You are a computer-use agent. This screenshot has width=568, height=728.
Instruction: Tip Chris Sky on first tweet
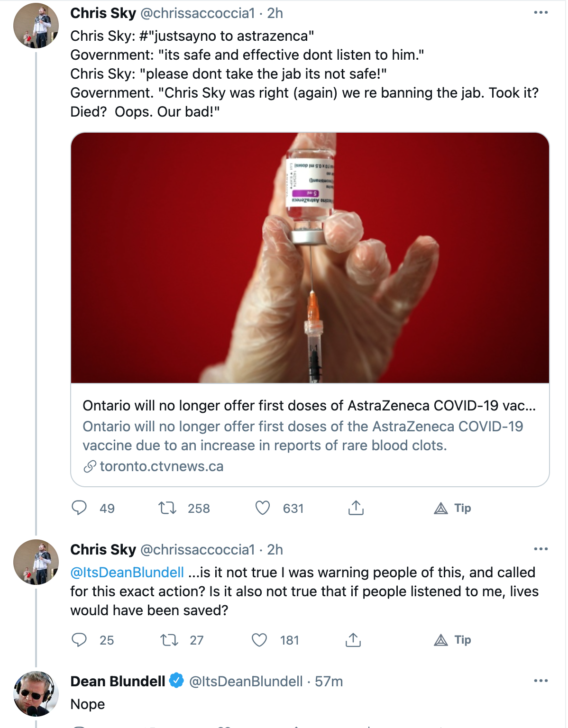452,508
